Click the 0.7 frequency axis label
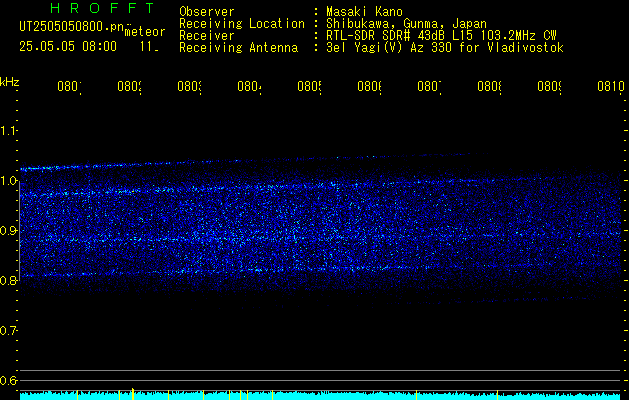 9,331
